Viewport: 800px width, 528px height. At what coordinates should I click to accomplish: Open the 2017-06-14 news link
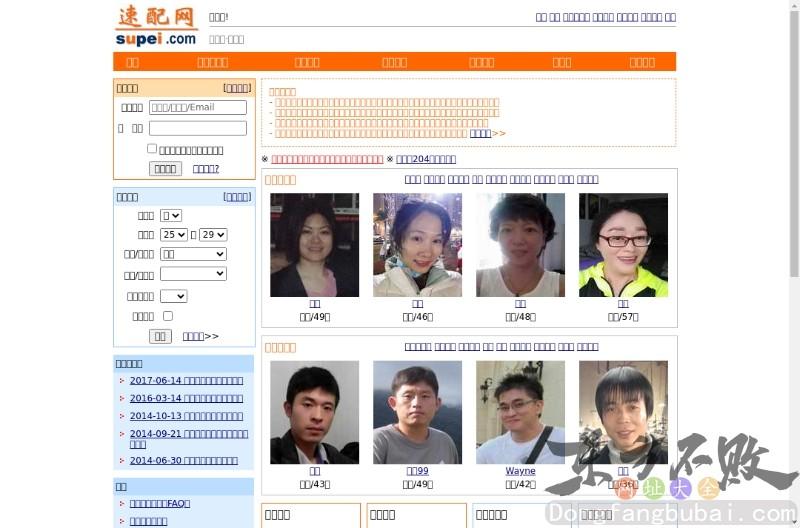click(186, 380)
